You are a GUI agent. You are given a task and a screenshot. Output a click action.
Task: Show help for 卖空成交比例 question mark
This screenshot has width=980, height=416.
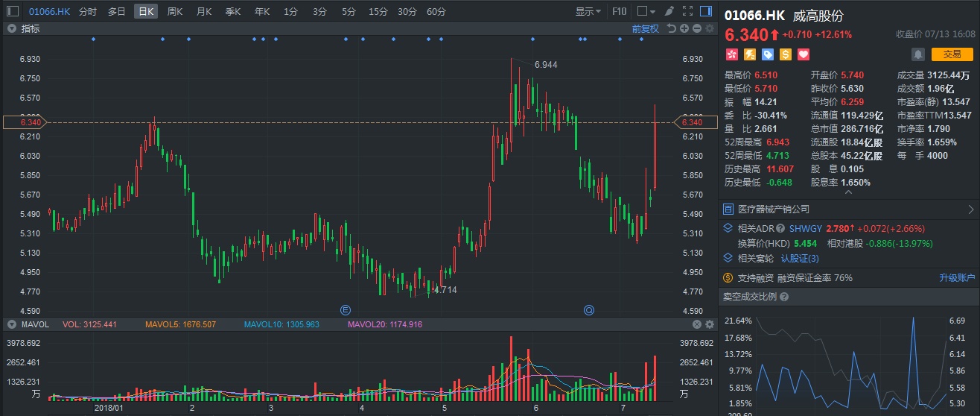coord(785,297)
